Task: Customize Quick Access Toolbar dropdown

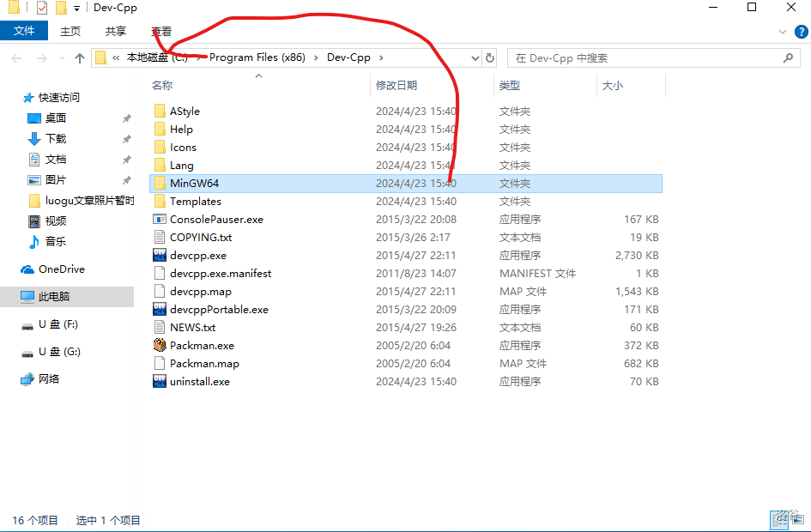Action: pos(76,9)
